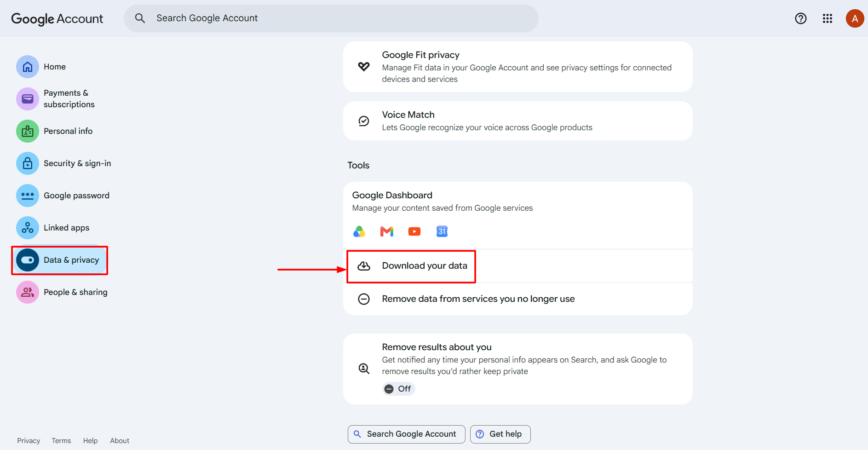Open the Google password page
The width and height of the screenshot is (868, 450).
pyautogui.click(x=76, y=196)
